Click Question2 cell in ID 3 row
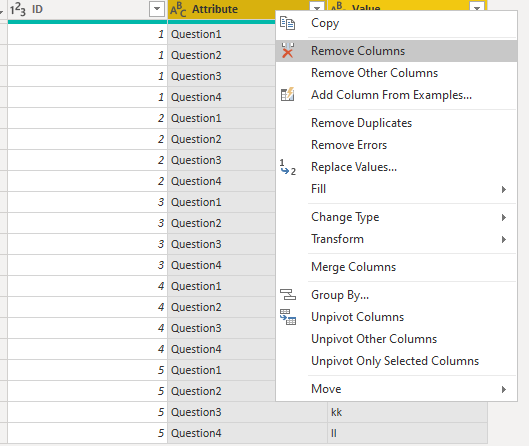529x446 pixels. click(222, 223)
